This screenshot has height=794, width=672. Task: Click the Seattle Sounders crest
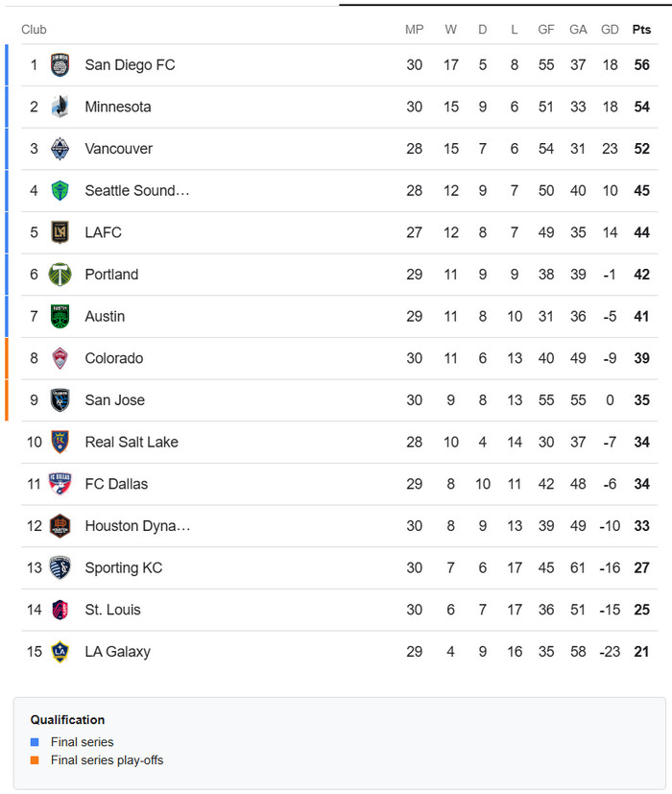60,190
